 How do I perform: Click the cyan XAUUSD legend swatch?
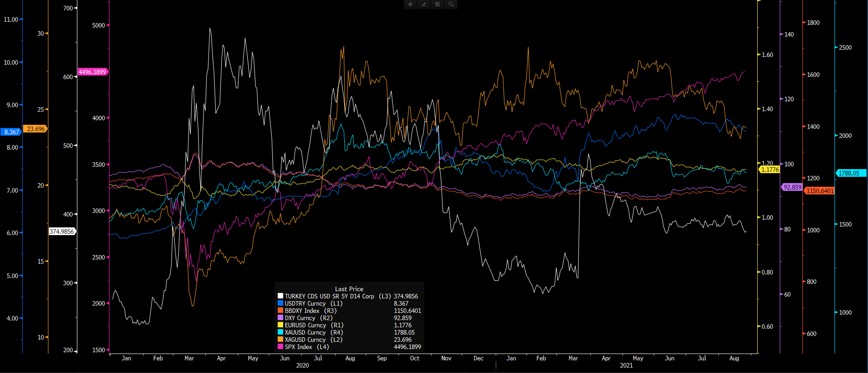pyautogui.click(x=280, y=332)
